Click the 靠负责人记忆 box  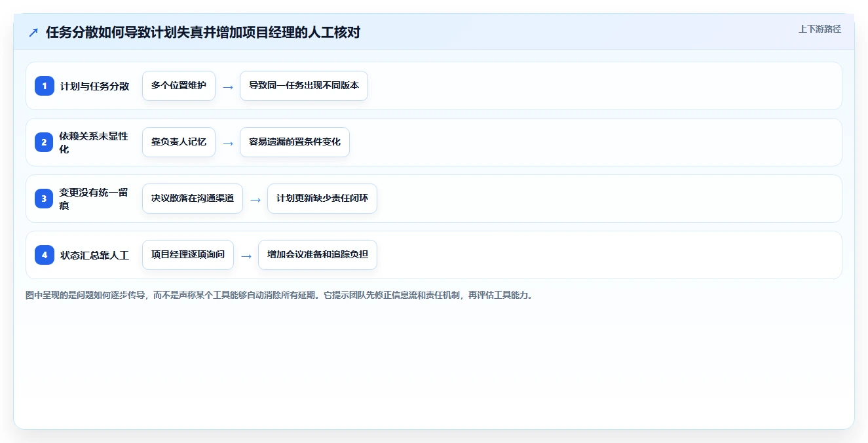click(179, 142)
